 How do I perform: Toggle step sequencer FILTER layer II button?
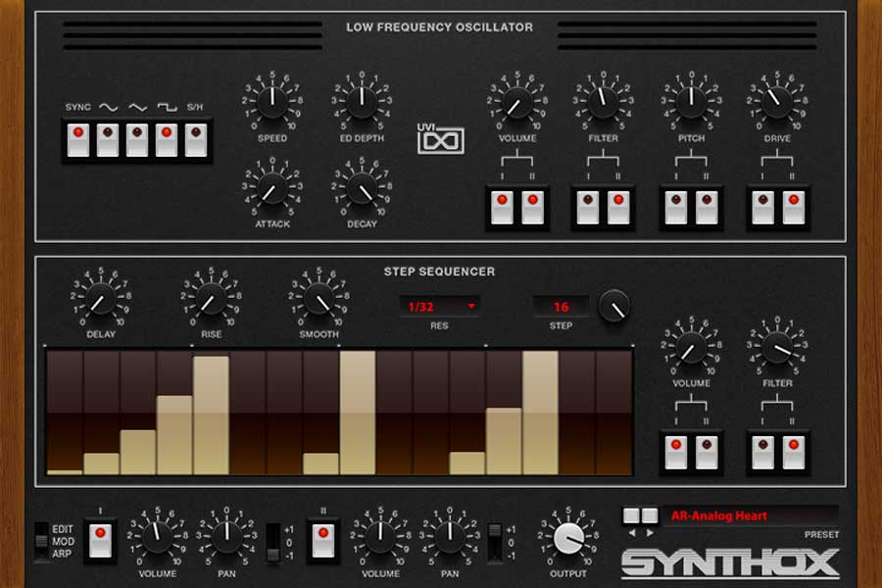(x=794, y=453)
